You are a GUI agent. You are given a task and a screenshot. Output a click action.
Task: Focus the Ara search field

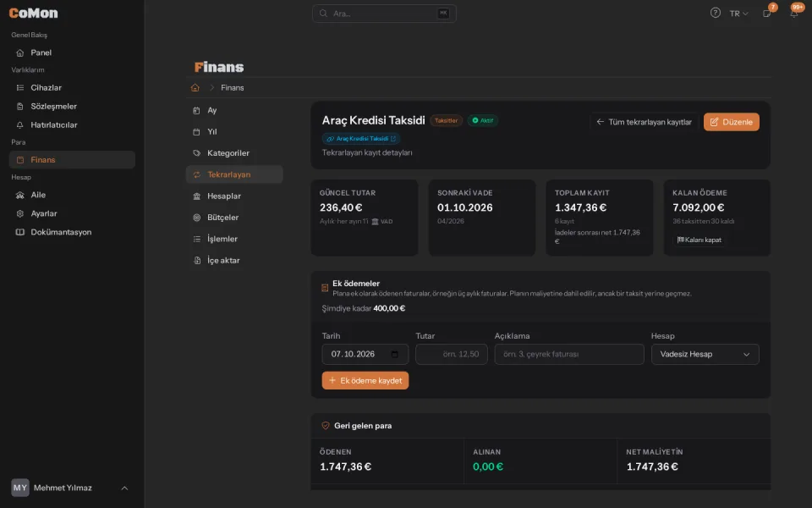coord(384,14)
